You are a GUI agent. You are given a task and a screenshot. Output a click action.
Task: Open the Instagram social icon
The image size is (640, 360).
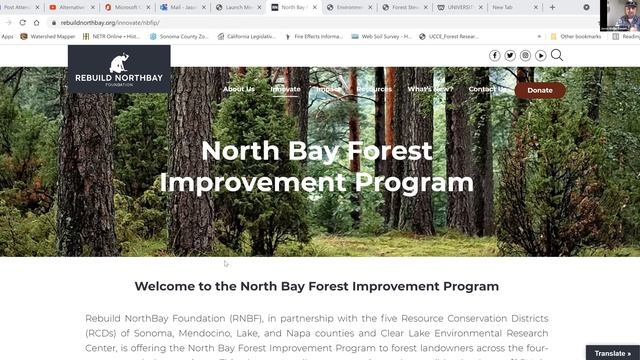(525, 56)
